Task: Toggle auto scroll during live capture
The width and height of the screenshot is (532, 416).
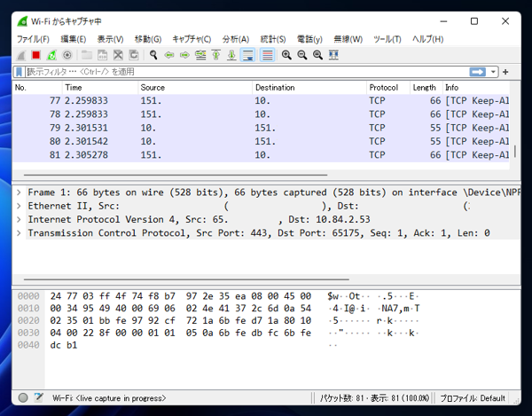Action: (x=247, y=55)
